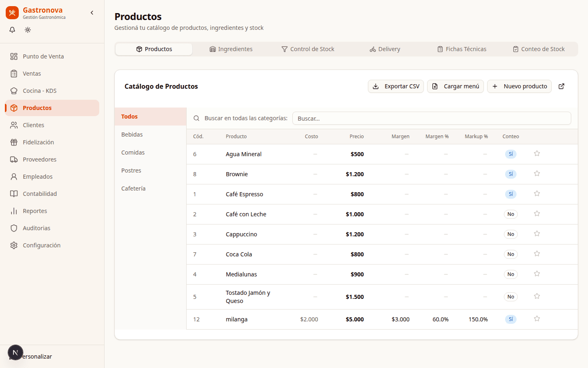Image resolution: width=588 pixels, height=368 pixels.
Task: Toggle Conteo 'Sí' badge for Brownie
Action: point(510,174)
